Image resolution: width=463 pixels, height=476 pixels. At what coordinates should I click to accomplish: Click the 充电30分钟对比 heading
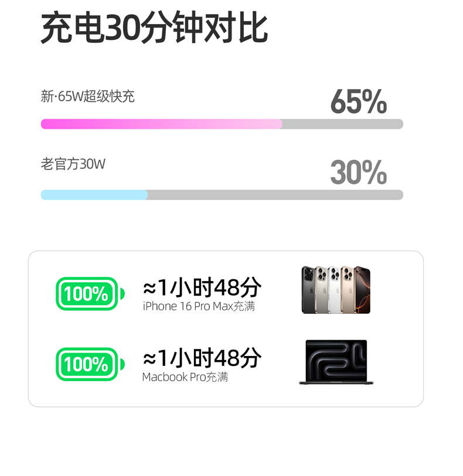coord(154,28)
